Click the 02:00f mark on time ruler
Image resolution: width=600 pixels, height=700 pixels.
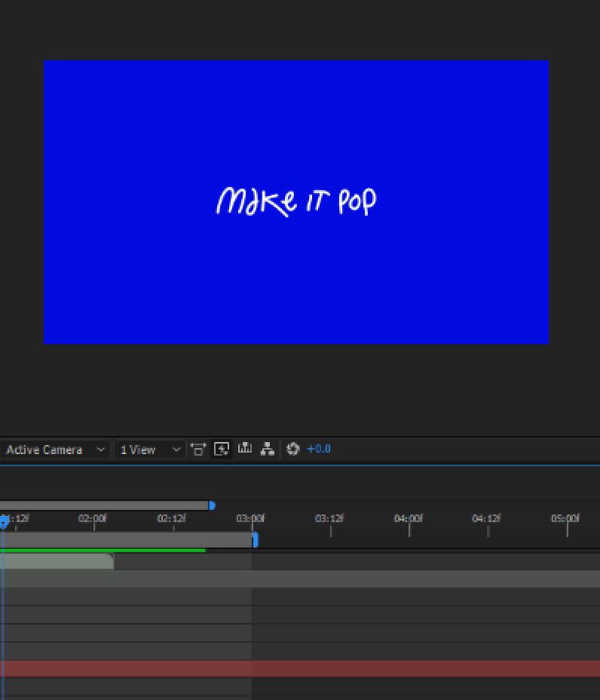point(93,518)
